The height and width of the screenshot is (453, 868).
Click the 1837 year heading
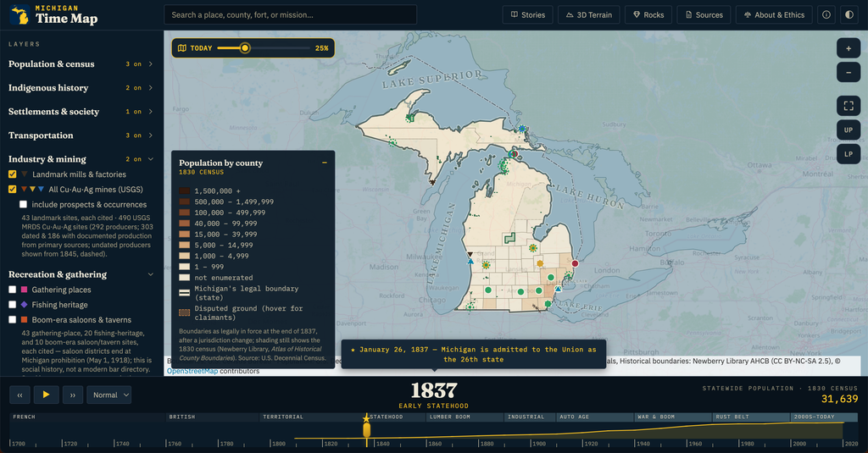tap(433, 390)
